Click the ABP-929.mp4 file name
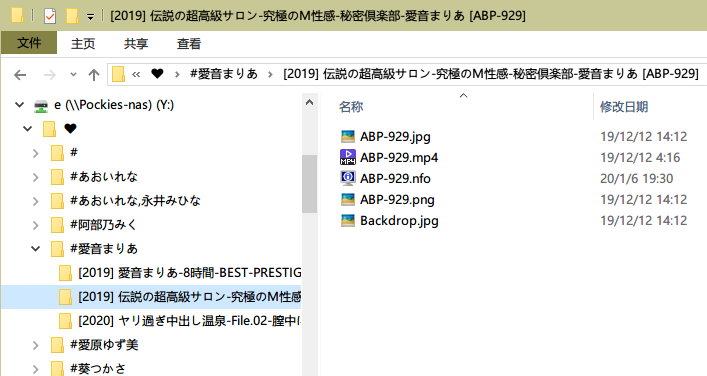This screenshot has width=707, height=376. pos(399,158)
